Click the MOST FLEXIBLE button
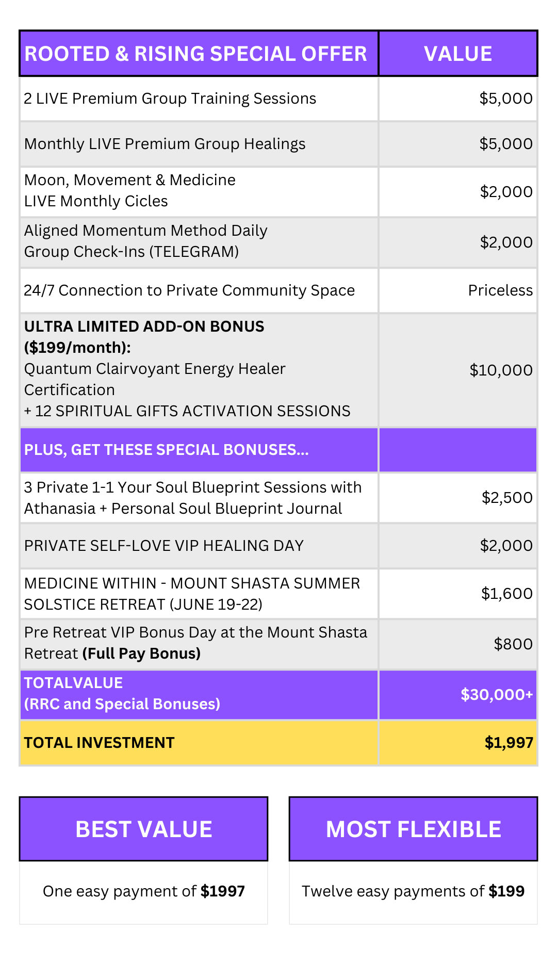557x980 pixels. point(413,829)
